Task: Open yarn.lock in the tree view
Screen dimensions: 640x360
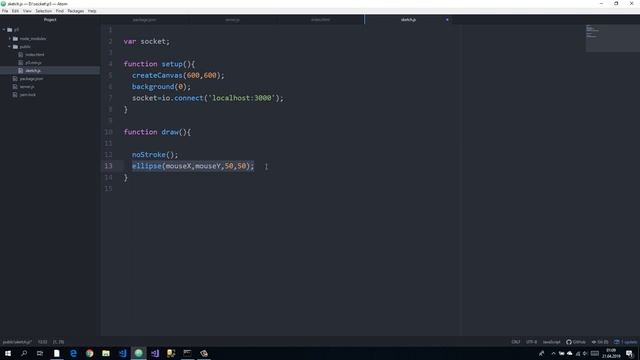Action: coord(27,95)
